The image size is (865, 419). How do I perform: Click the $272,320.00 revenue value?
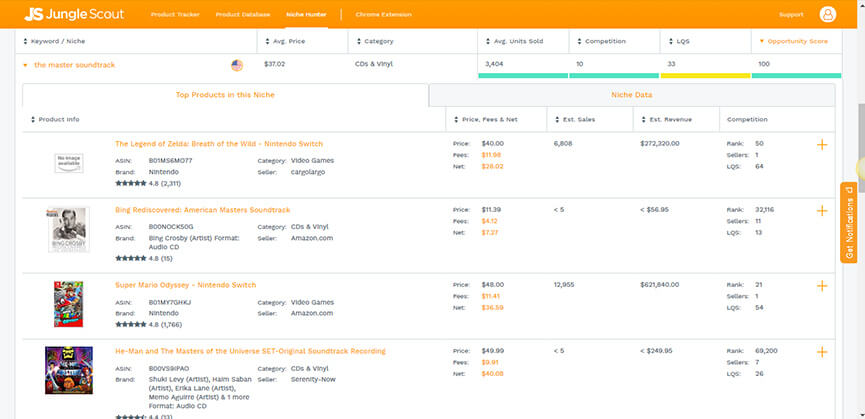[x=660, y=143]
